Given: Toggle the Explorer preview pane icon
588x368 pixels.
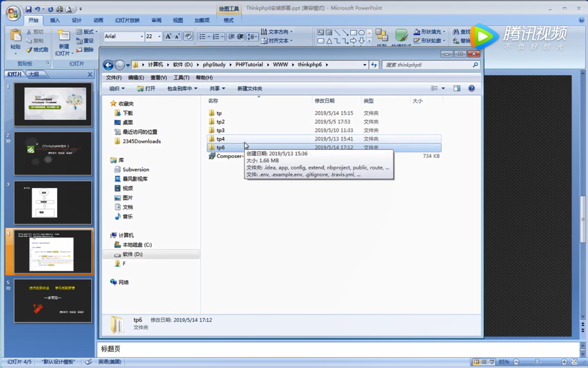Looking at the screenshot, I should 457,88.
